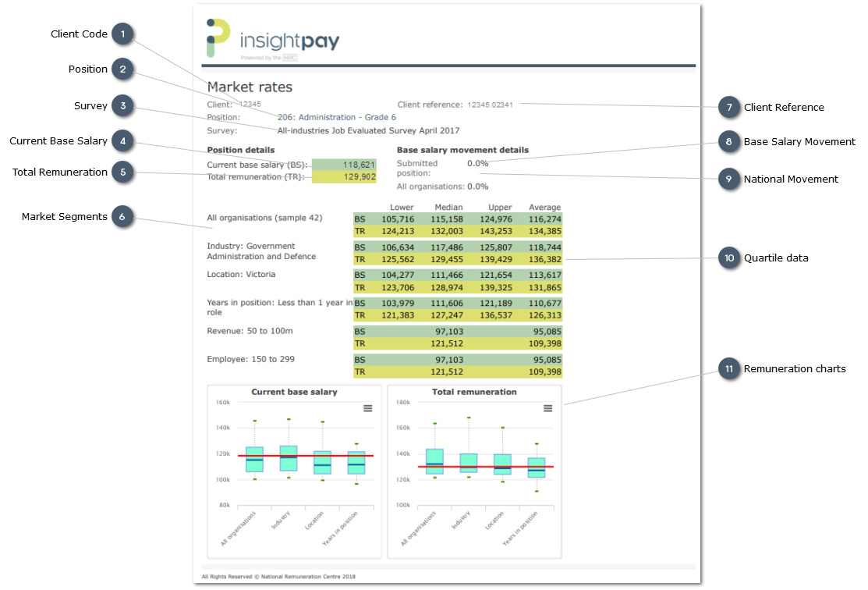The height and width of the screenshot is (590, 868).
Task: Click the National Remuneration Centre copyright text
Action: [x=277, y=576]
